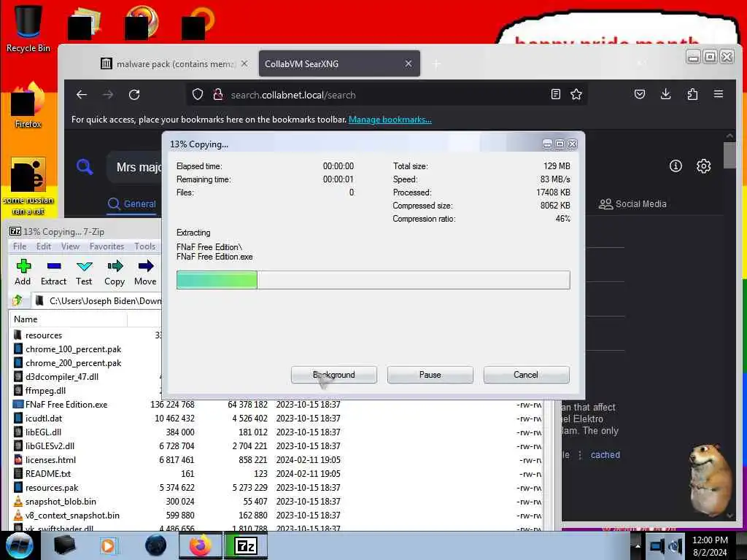
Task: Click the volume icon in system tray
Action: point(676,546)
